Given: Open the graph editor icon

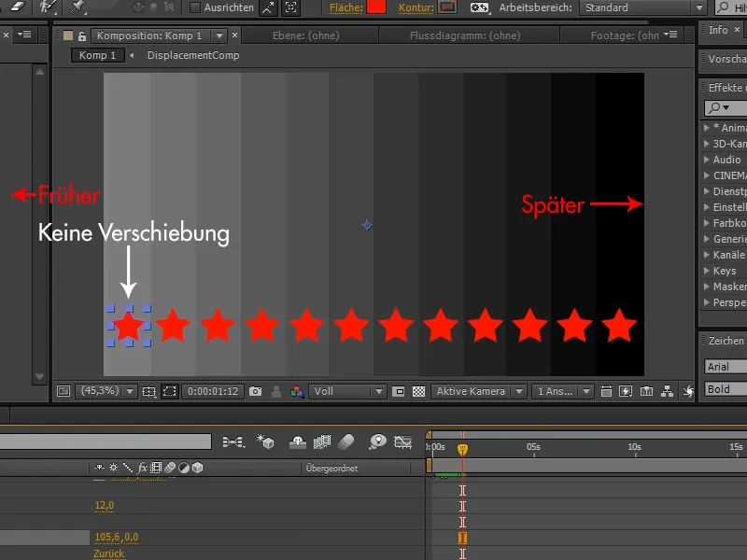Looking at the screenshot, I should 403,441.
